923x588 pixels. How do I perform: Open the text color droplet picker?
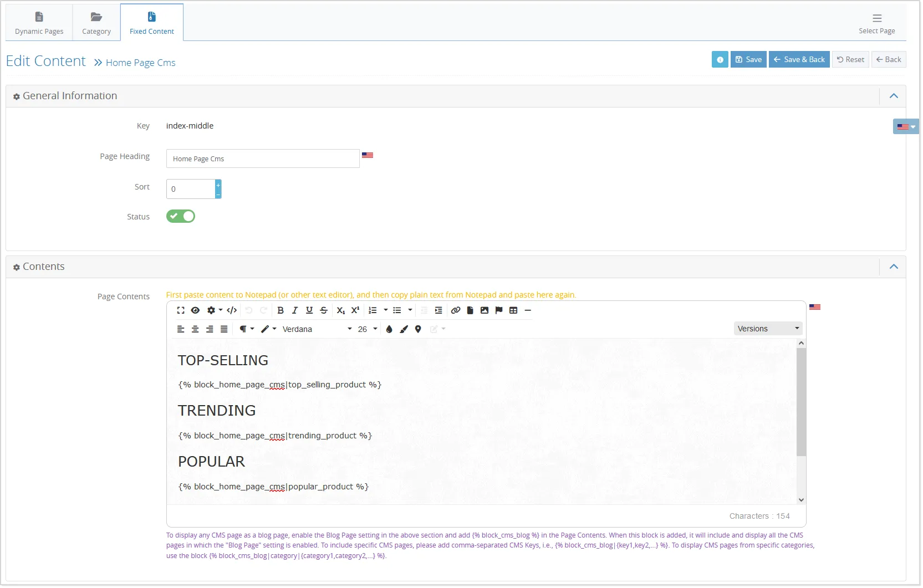click(x=389, y=330)
